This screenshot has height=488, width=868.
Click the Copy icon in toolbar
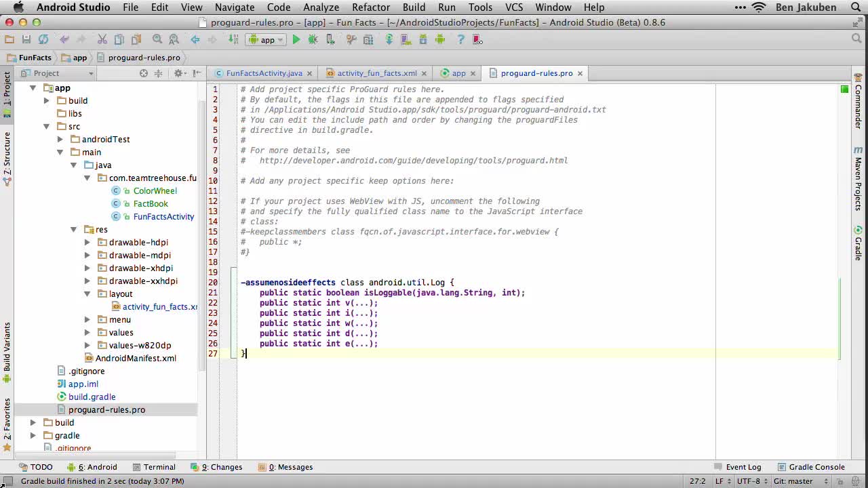[119, 39]
